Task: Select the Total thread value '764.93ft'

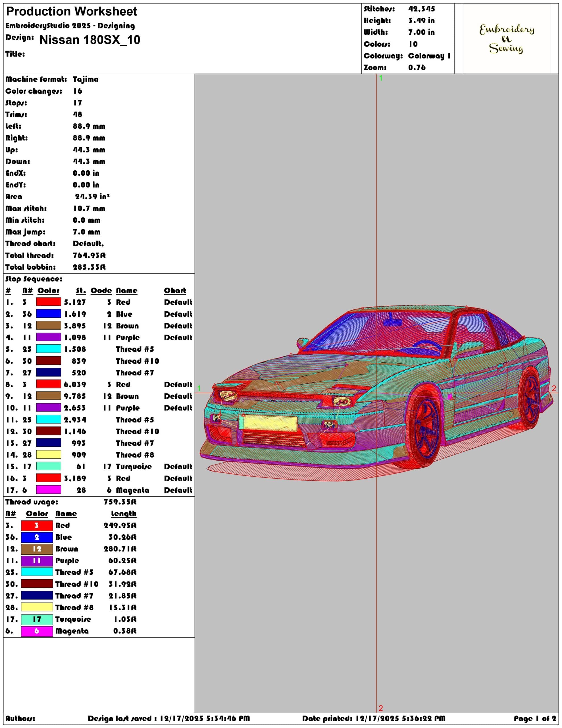Action: point(89,255)
